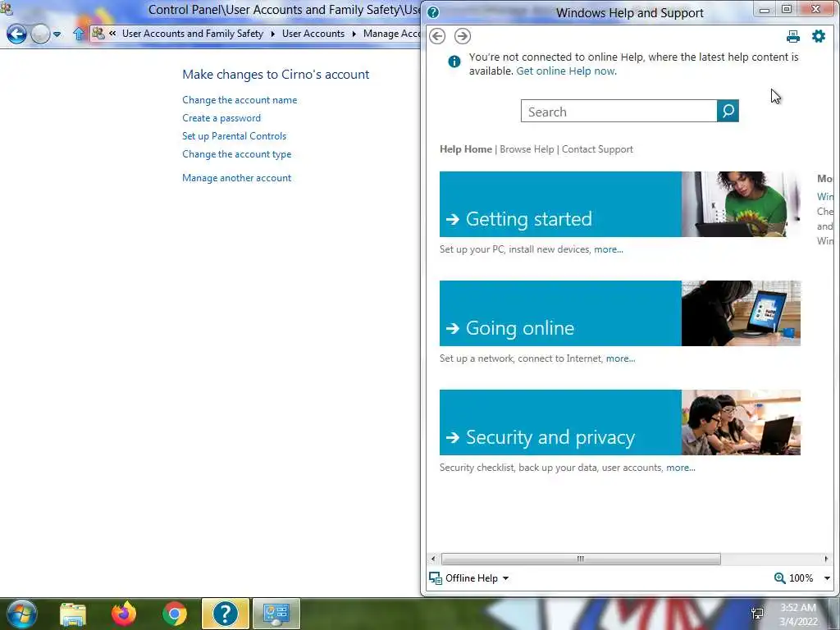This screenshot has width=840, height=630.
Task: Click the zoom magnifier icon
Action: pyautogui.click(x=779, y=578)
